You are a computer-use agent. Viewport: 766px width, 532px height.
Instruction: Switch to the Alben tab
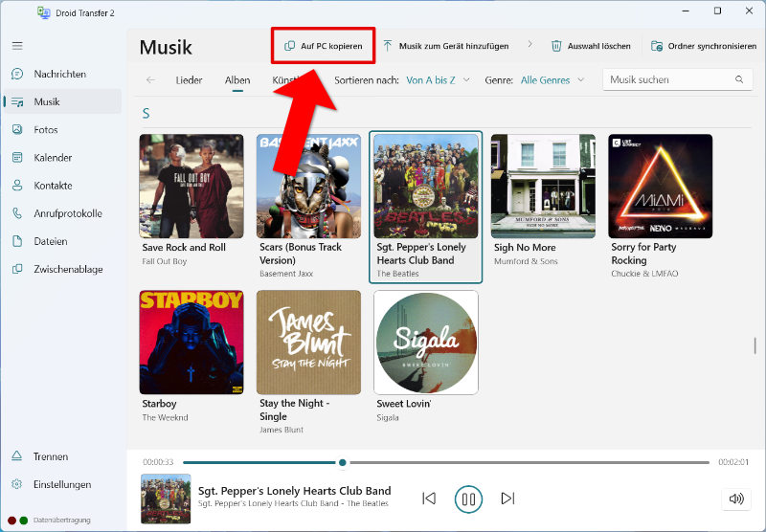237,80
